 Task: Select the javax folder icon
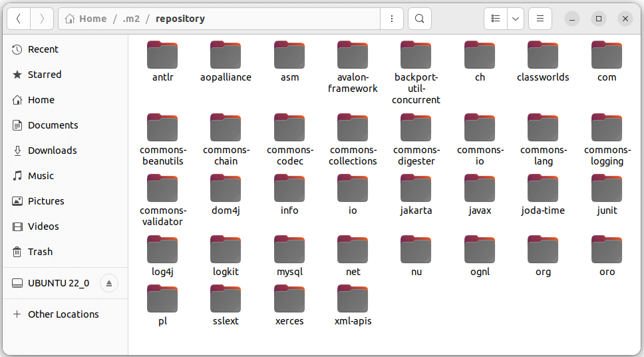coord(480,188)
